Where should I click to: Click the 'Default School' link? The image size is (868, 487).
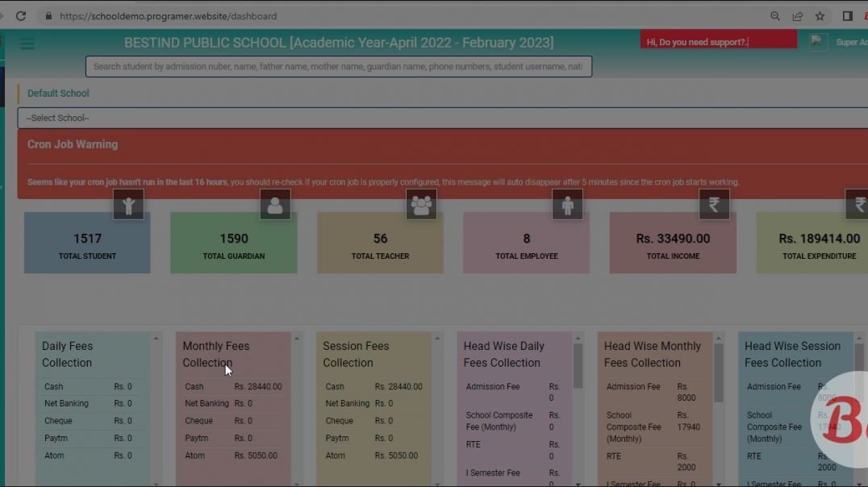point(57,93)
